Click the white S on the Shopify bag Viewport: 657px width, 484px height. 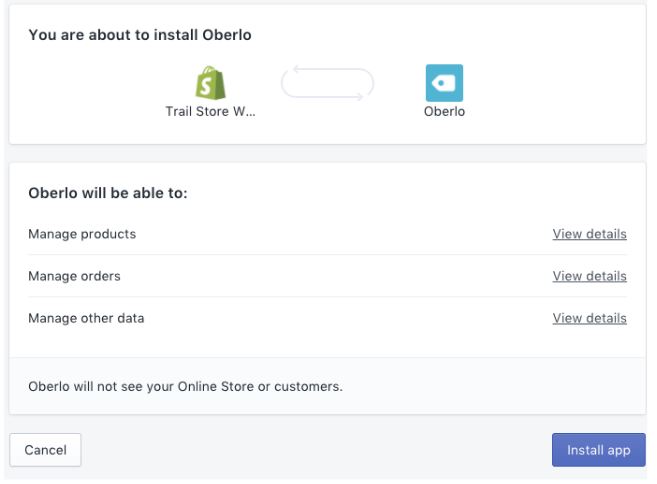(206, 86)
